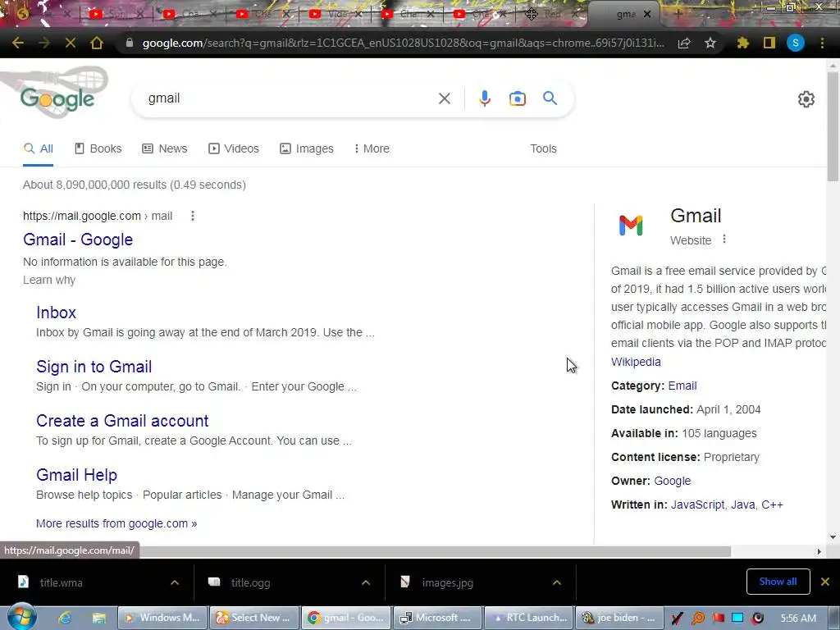Switch to Windows Media Player taskbar button
The width and height of the screenshot is (840, 630).
[x=163, y=618]
